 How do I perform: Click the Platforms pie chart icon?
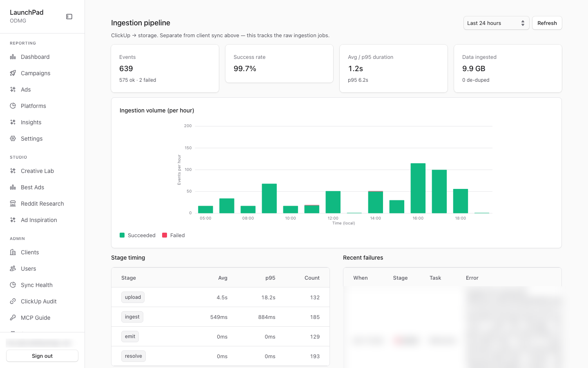click(13, 106)
